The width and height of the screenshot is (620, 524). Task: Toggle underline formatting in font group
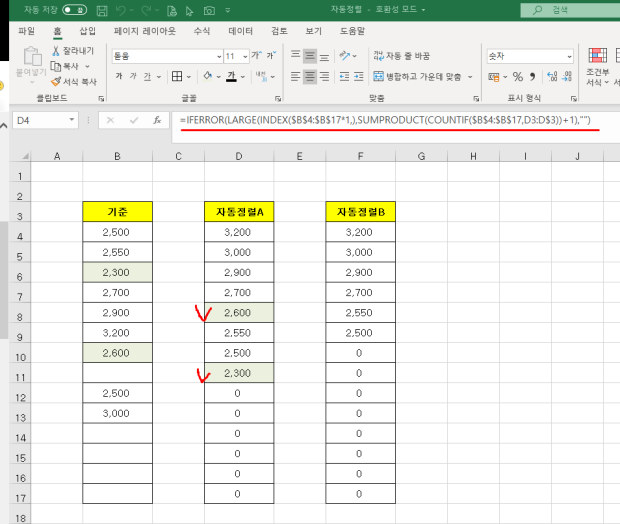pos(148,76)
